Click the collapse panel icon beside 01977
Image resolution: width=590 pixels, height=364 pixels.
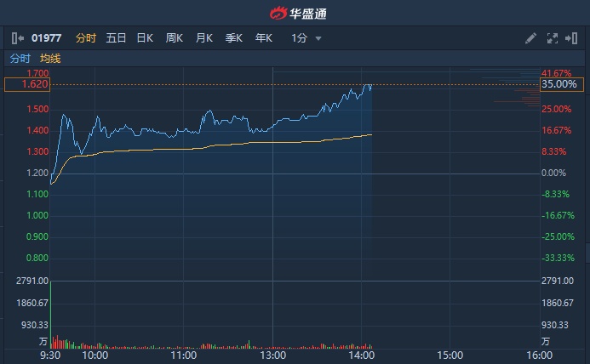[18, 38]
